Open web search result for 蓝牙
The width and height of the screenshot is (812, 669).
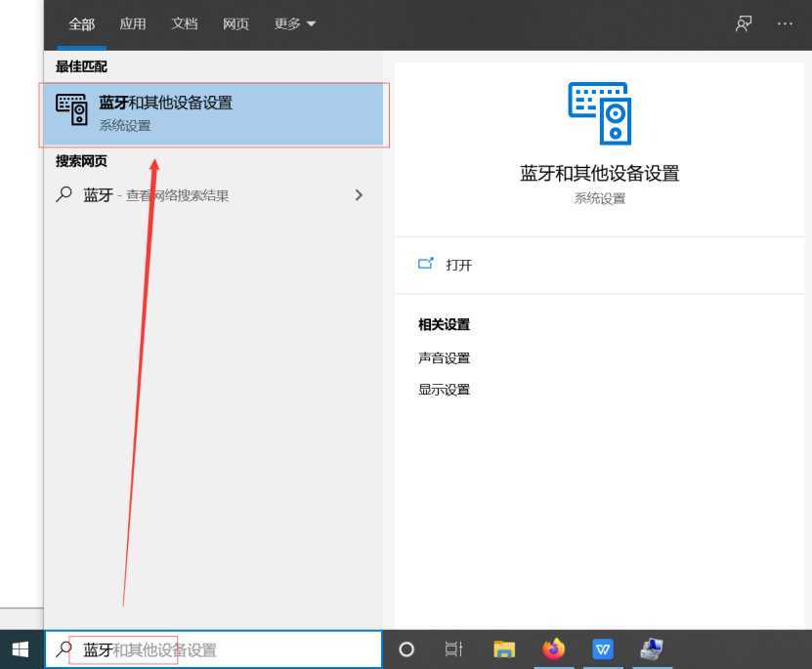(213, 195)
